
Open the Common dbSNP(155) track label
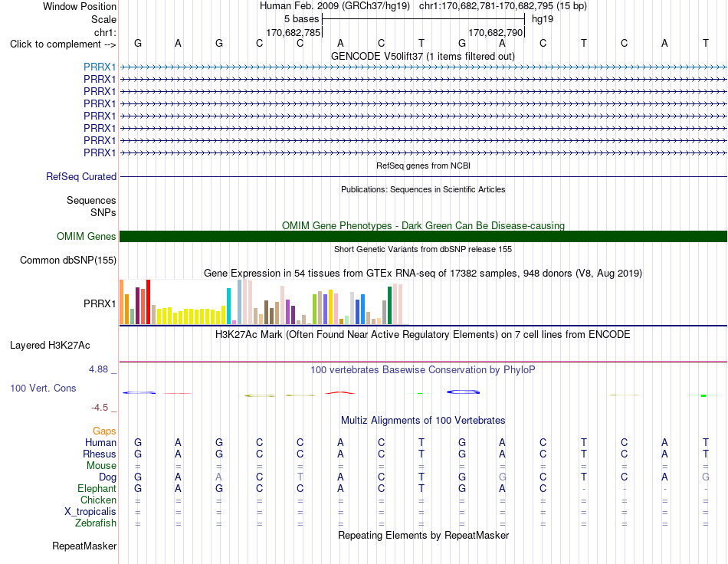pos(68,260)
